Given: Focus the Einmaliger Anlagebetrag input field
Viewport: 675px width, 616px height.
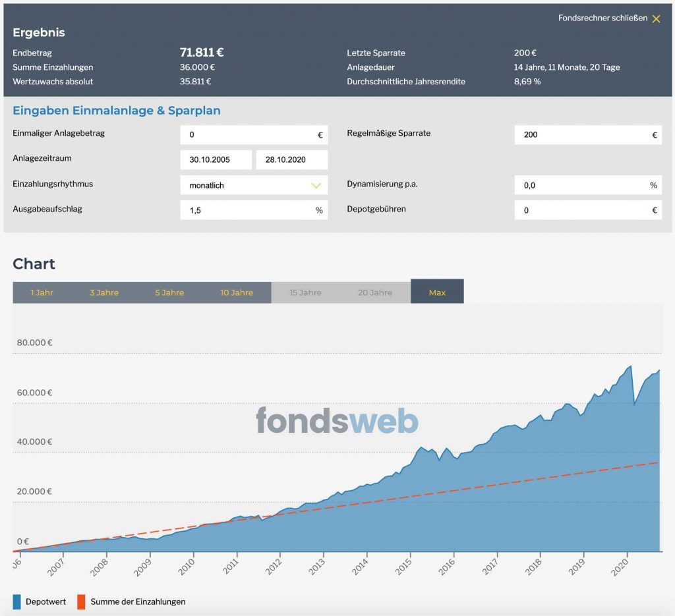Looking at the screenshot, I should tap(254, 134).
